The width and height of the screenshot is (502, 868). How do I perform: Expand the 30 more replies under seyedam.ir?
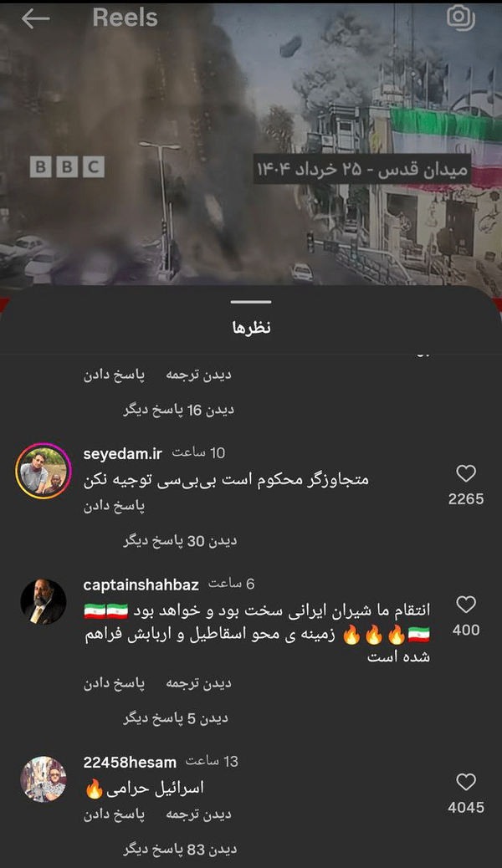(x=180, y=541)
